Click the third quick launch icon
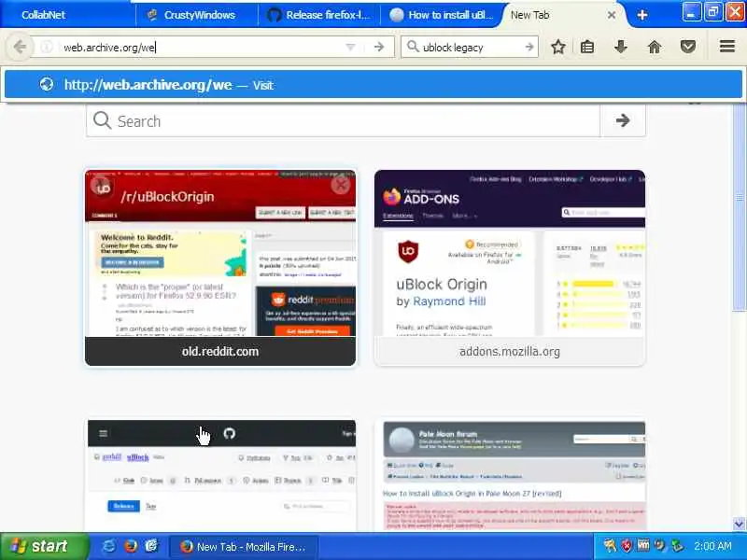This screenshot has width=747, height=560. [151, 546]
